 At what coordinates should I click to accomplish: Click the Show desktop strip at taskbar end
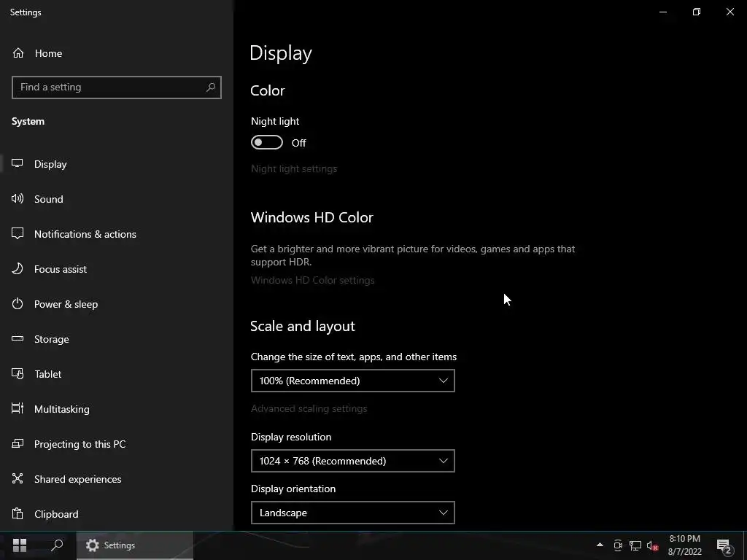point(745,545)
